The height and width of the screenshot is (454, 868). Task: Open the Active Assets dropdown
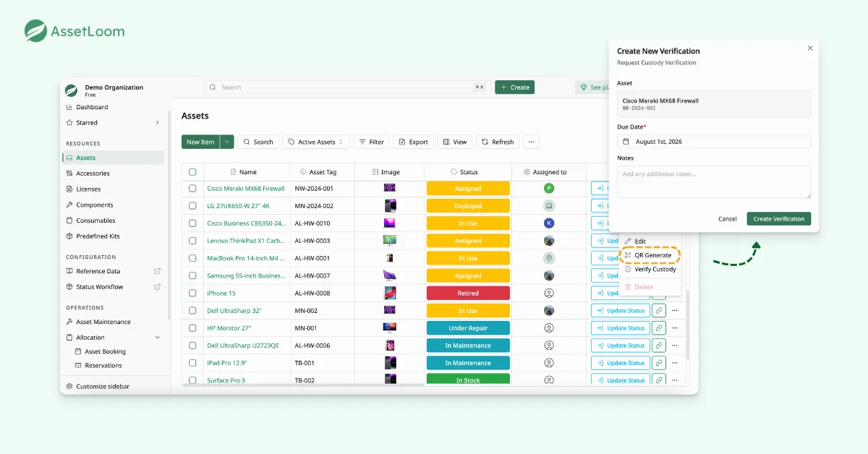[x=316, y=142]
